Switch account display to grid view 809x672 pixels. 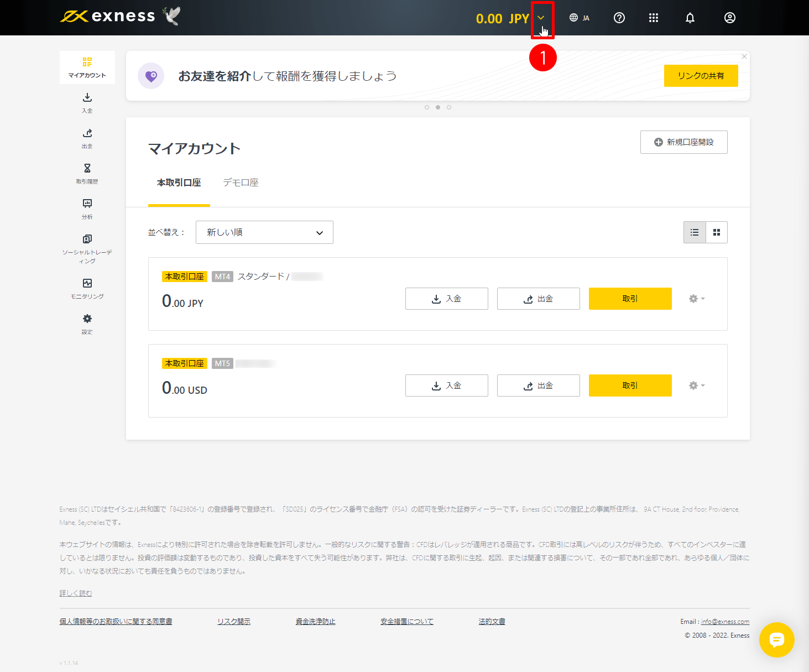pos(716,232)
